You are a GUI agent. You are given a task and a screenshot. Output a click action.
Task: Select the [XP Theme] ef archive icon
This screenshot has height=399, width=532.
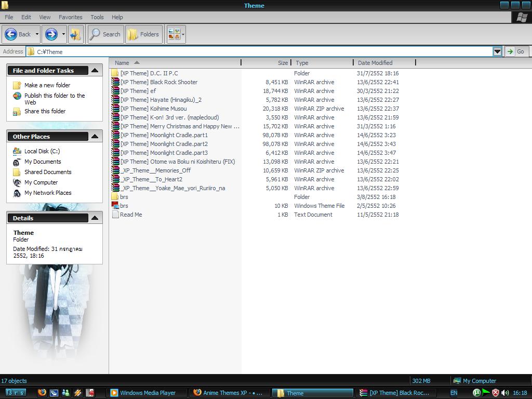click(115, 90)
